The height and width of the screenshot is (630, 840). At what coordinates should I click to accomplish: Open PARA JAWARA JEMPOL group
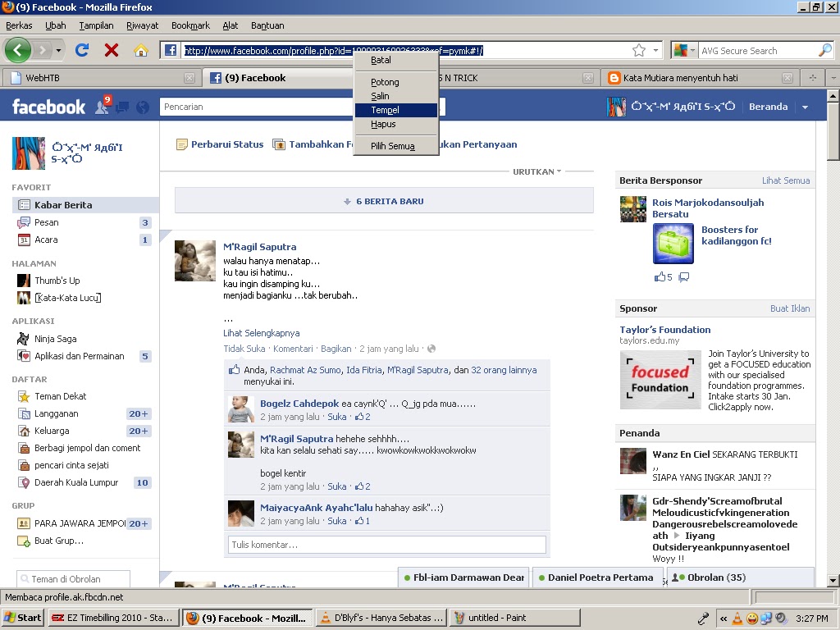80,523
